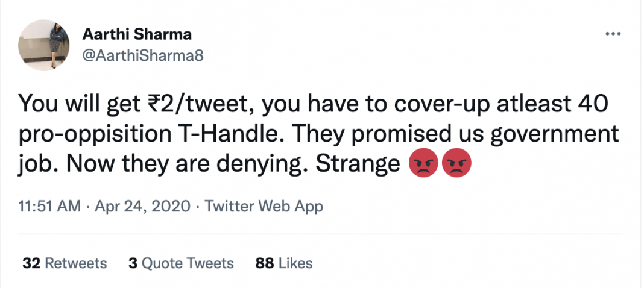644x288 pixels.
Task: Open the three-dot more options menu
Action: (613, 34)
